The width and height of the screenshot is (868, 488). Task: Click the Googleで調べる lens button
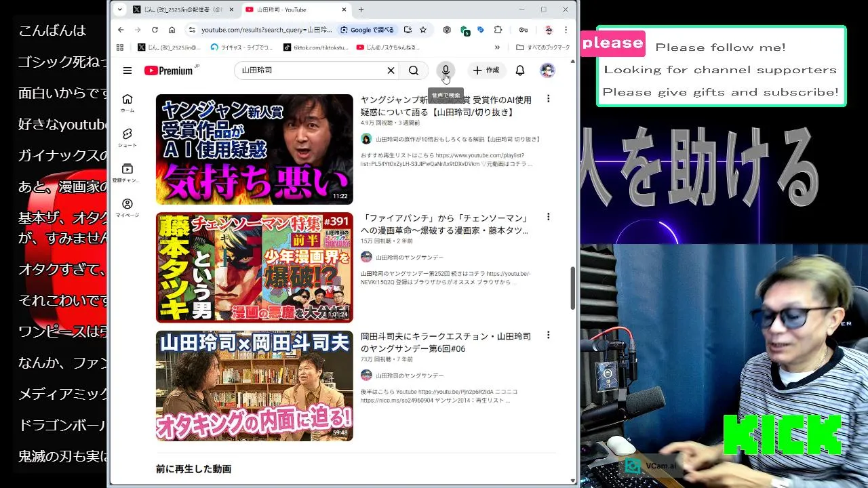click(367, 30)
